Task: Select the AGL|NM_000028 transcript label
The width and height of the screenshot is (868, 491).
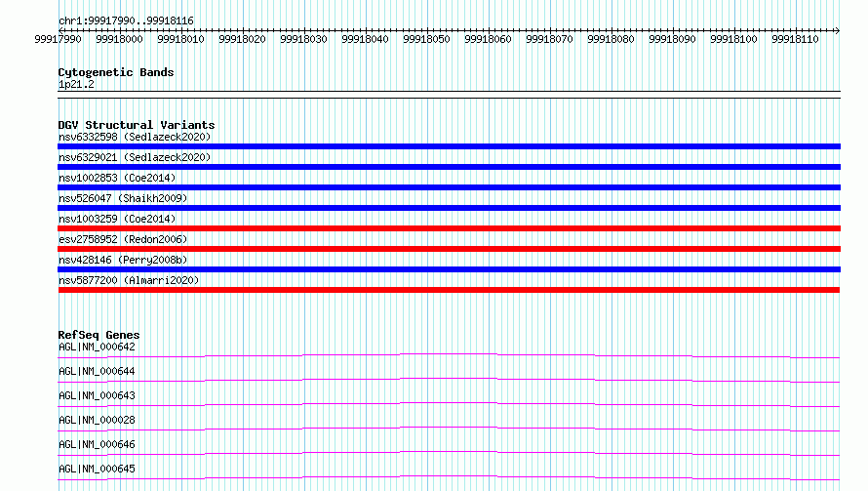Action: (97, 420)
